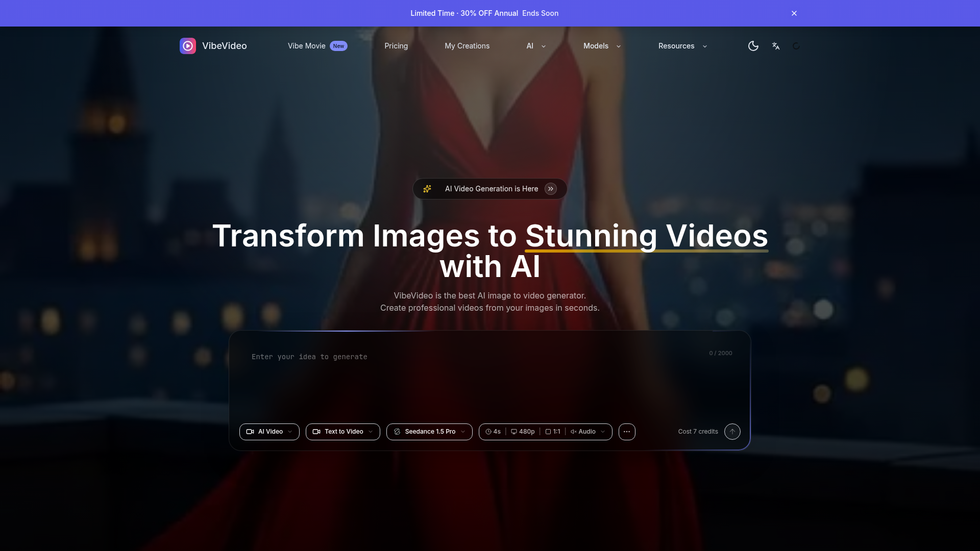Click the VibeVideo logo icon
The width and height of the screenshot is (980, 551).
point(187,46)
